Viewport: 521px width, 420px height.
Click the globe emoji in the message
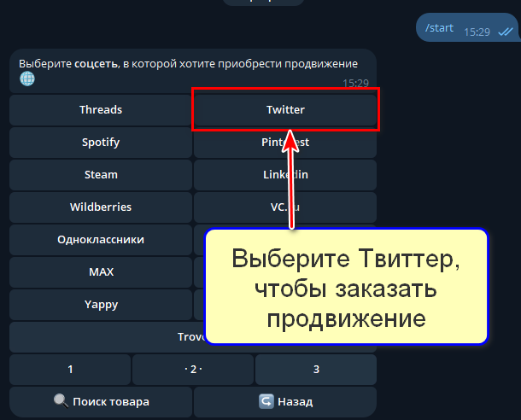(27, 79)
